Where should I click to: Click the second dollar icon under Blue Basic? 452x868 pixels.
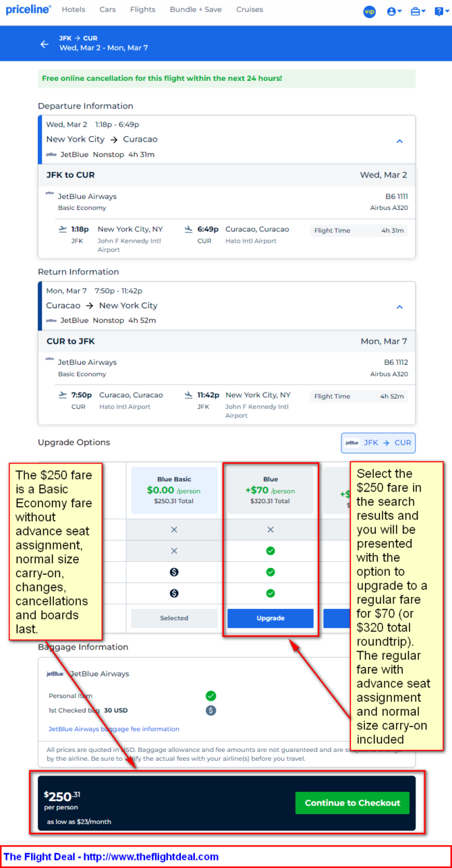[174, 594]
